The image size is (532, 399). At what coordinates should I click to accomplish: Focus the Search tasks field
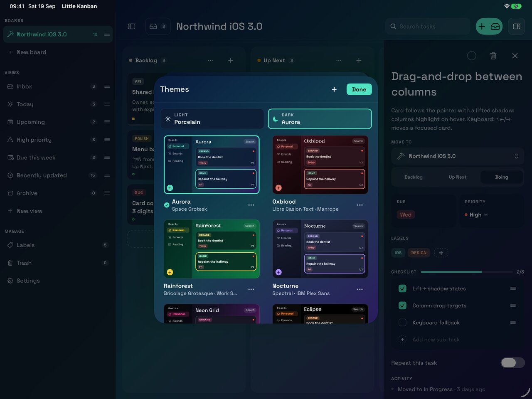coord(428,26)
